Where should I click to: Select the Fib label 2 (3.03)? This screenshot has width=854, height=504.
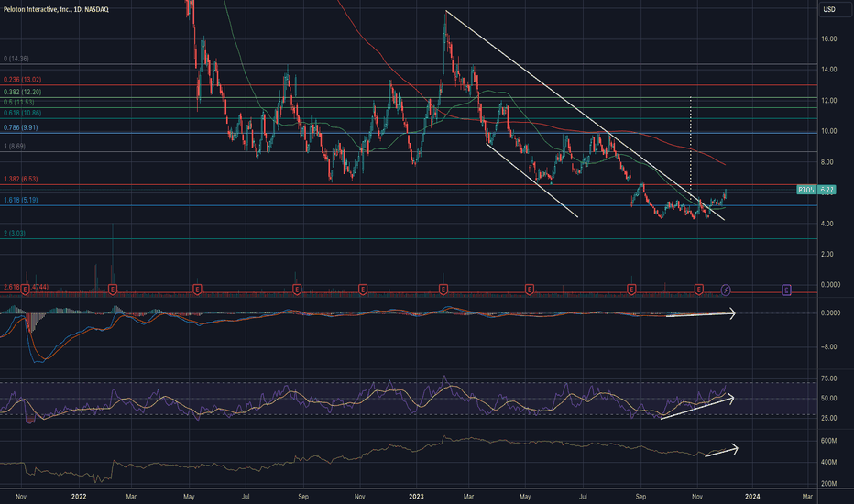pos(15,233)
